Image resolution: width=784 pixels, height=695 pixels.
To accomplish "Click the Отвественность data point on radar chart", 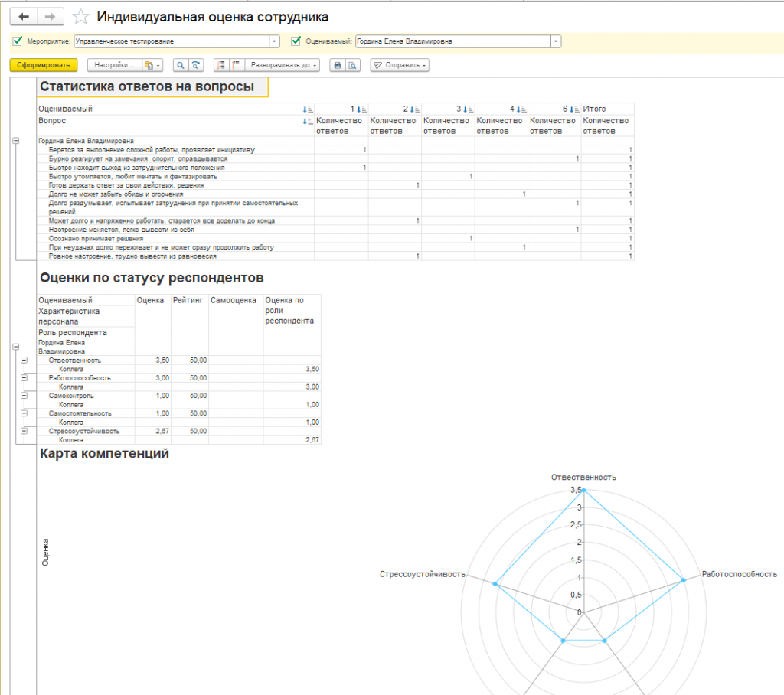I will pyautogui.click(x=583, y=490).
